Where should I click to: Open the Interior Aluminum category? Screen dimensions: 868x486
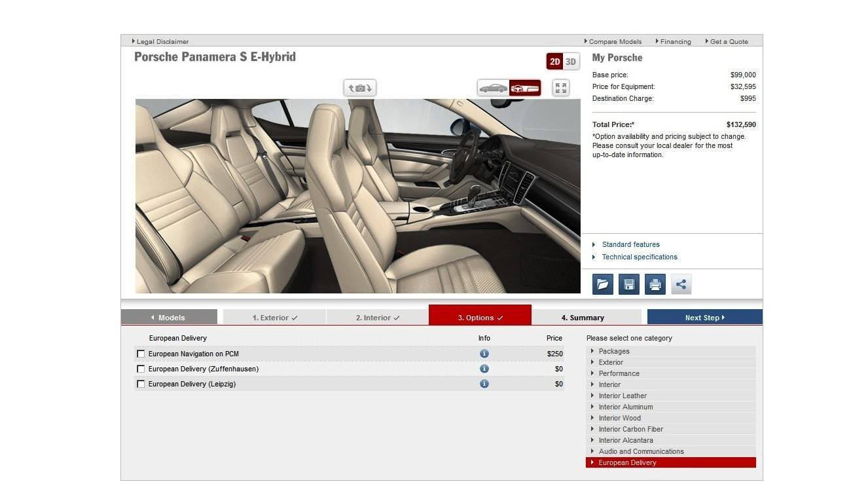671,407
